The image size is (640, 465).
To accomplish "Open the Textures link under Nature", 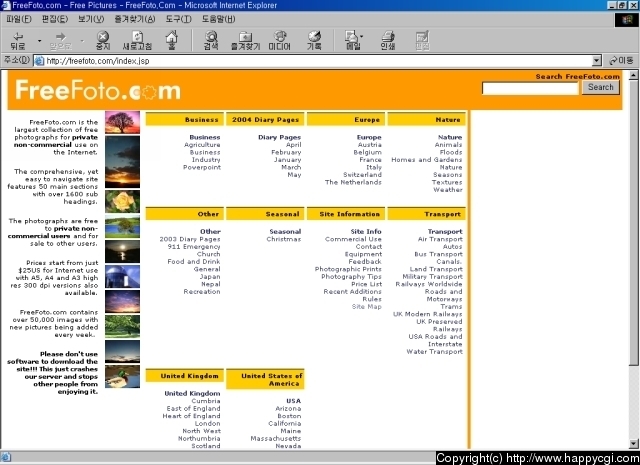I will coord(447,182).
